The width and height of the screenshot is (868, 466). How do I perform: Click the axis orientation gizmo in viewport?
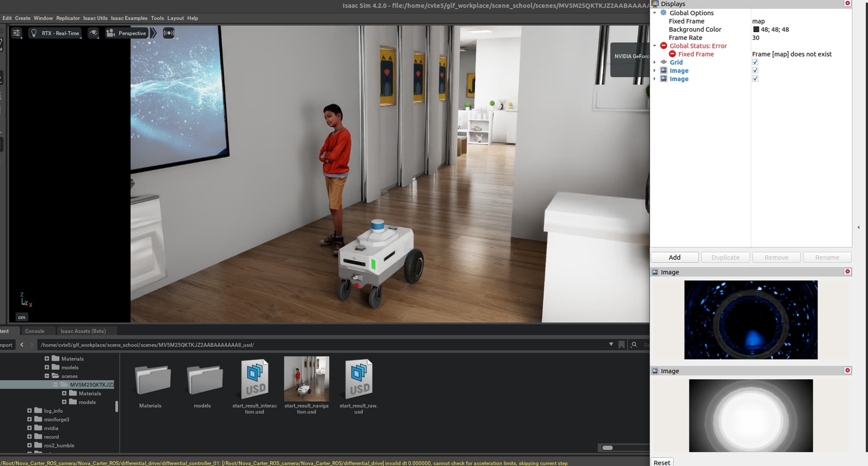tap(26, 300)
